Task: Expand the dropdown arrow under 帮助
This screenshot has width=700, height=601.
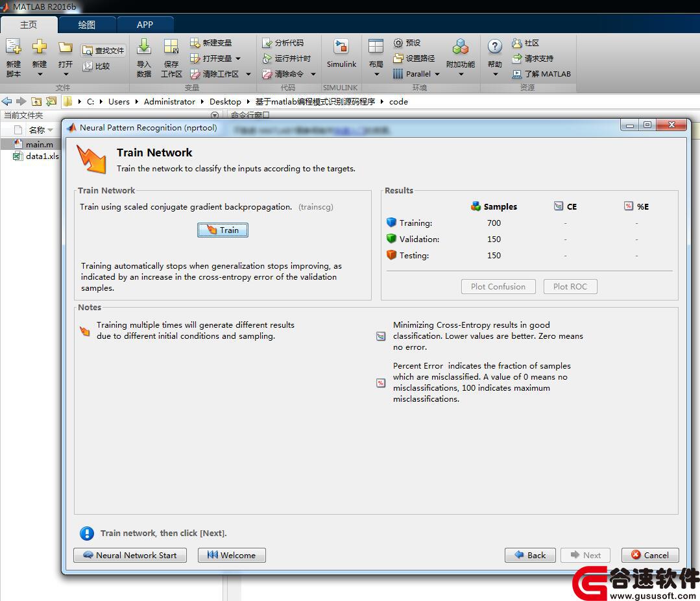Action: point(495,75)
